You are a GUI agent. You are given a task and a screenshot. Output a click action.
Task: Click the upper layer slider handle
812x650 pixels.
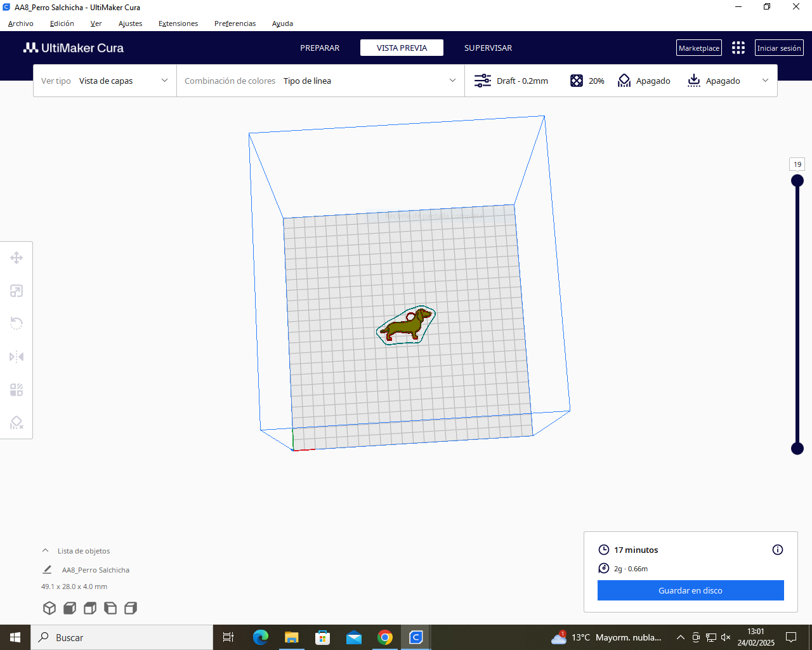[x=797, y=180]
